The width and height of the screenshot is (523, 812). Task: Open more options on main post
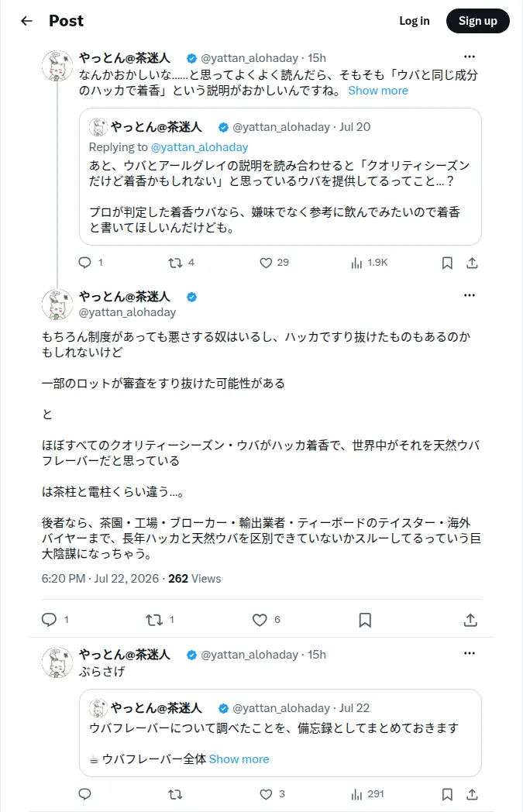pyautogui.click(x=470, y=294)
